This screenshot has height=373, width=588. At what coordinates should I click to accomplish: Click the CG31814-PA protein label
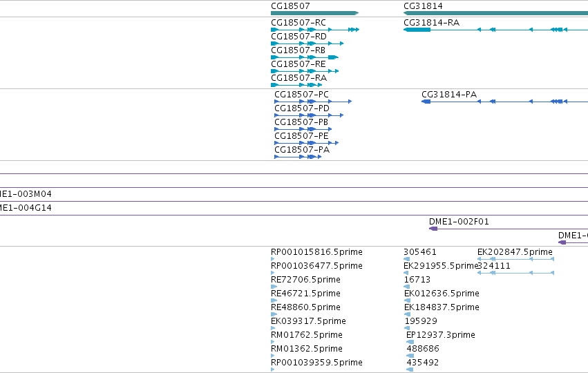pos(449,94)
